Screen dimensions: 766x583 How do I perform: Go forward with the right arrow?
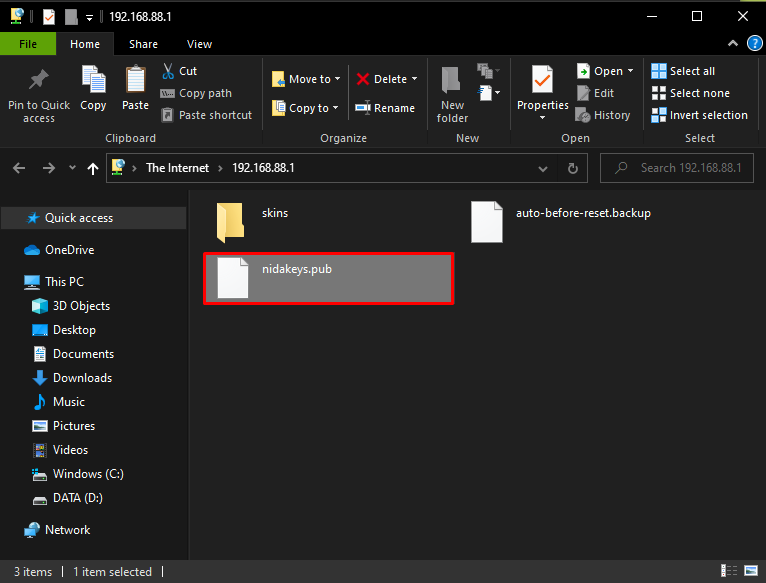(49, 168)
